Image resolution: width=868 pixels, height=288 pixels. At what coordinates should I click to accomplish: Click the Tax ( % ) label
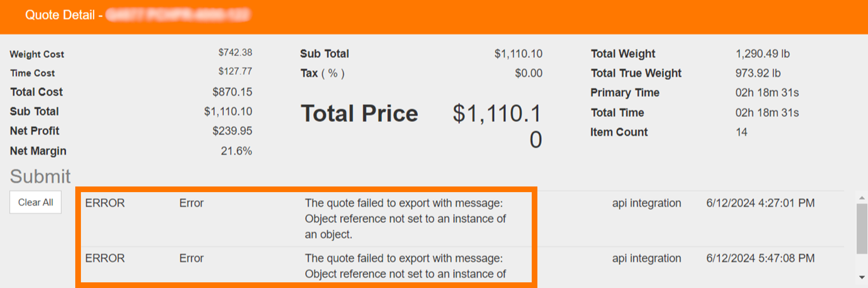[x=322, y=73]
